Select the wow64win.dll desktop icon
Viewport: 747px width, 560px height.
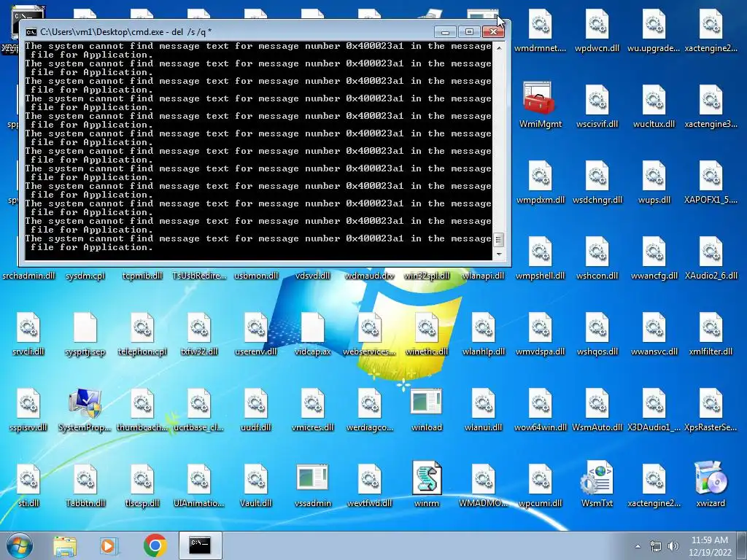(x=541, y=402)
